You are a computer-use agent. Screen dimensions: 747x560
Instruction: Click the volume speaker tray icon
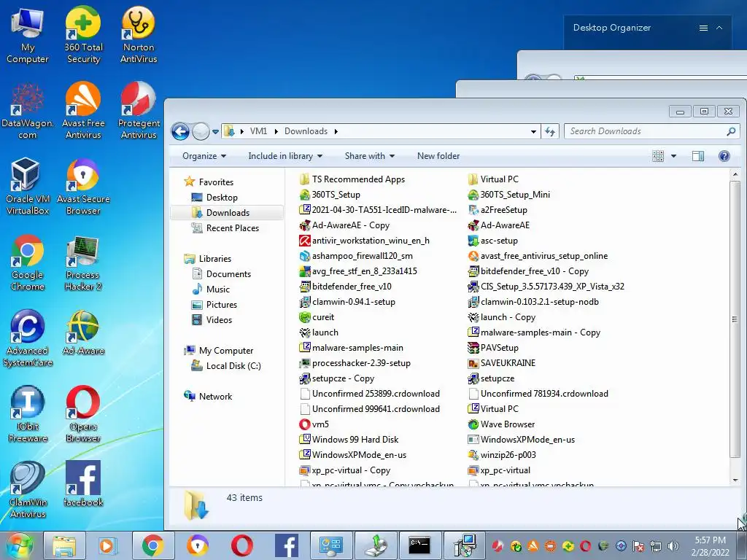point(673,546)
